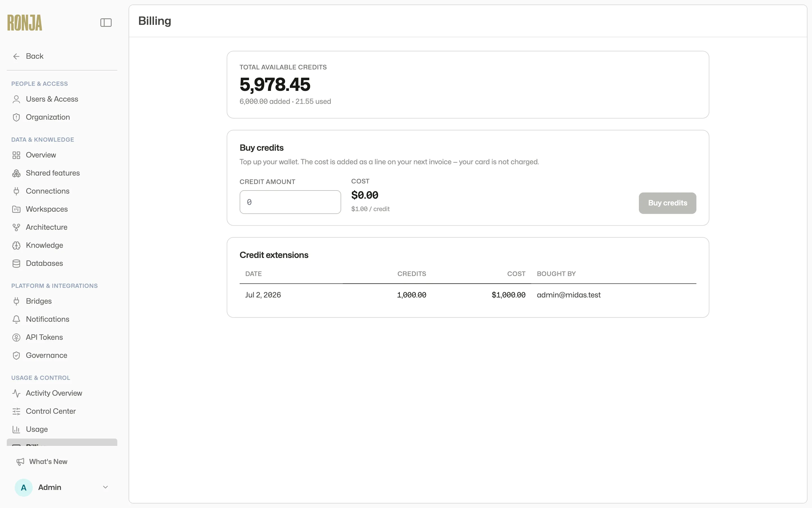Navigate to the Usage page
Image resolution: width=812 pixels, height=508 pixels.
click(62, 430)
